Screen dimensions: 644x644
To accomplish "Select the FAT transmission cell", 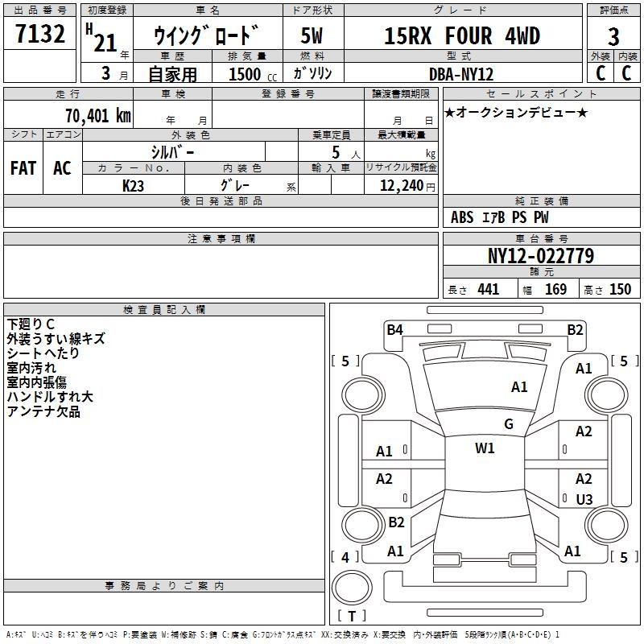I will click(23, 168).
